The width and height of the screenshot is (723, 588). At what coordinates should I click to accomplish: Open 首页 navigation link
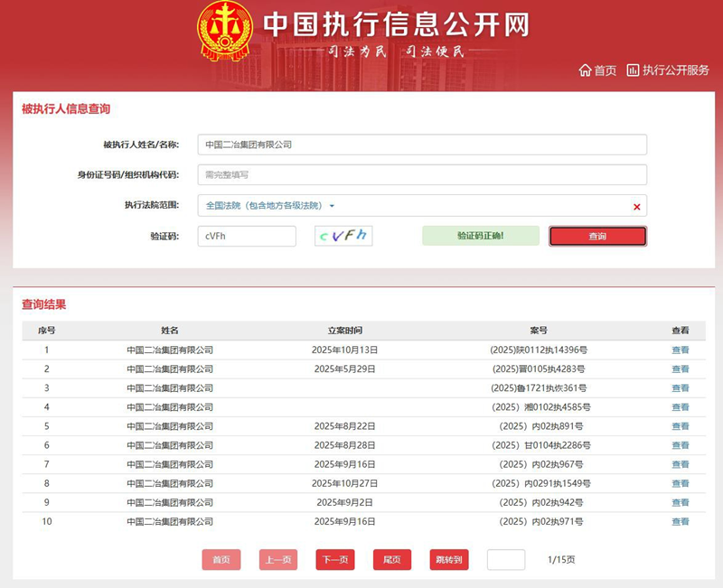(x=605, y=70)
